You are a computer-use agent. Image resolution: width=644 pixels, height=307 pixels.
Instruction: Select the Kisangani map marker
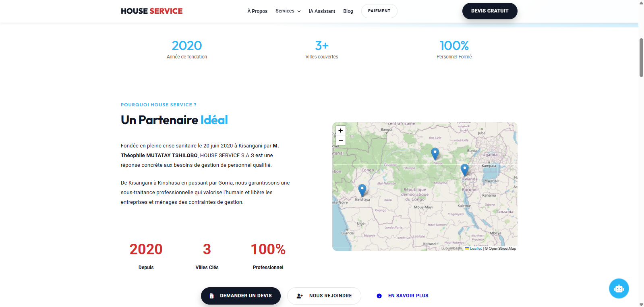[435, 154]
